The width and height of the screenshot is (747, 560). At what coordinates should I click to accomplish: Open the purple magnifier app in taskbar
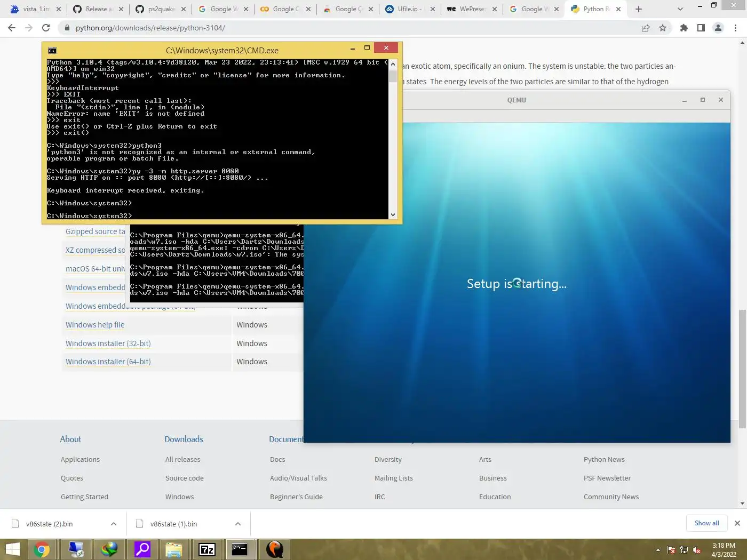142,549
